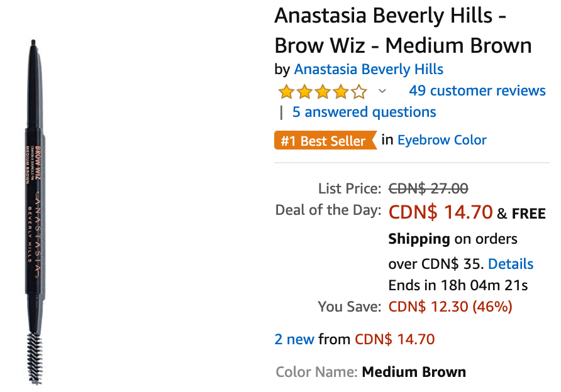Visit the Anastasia Beverly Hills brand link
Viewport: 561px width, 392px height.
click(369, 69)
